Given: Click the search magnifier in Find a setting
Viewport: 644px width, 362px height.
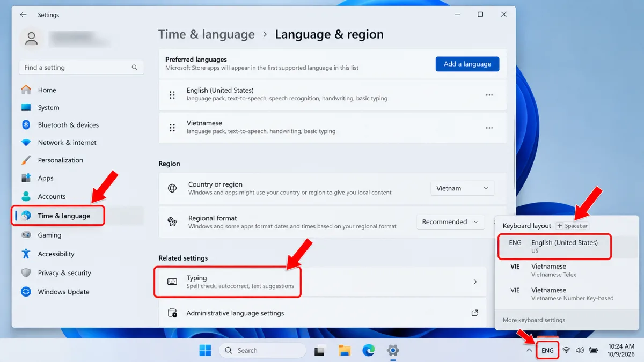Looking at the screenshot, I should pos(135,68).
